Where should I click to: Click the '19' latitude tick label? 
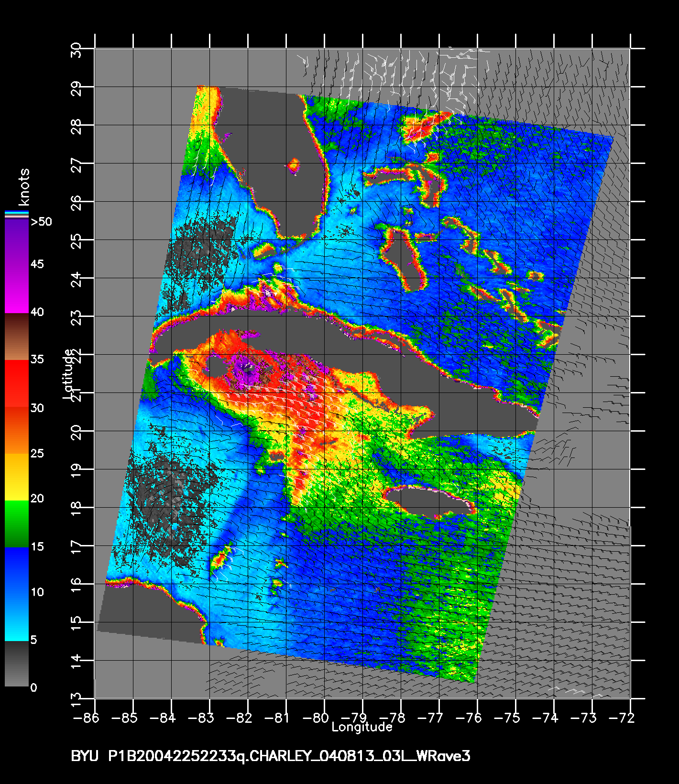pyautogui.click(x=76, y=469)
